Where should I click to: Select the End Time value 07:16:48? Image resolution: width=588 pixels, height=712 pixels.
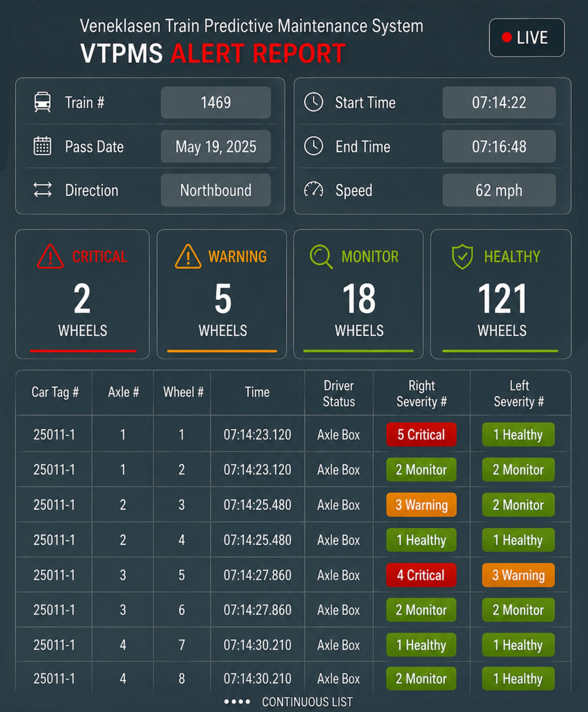(x=499, y=146)
